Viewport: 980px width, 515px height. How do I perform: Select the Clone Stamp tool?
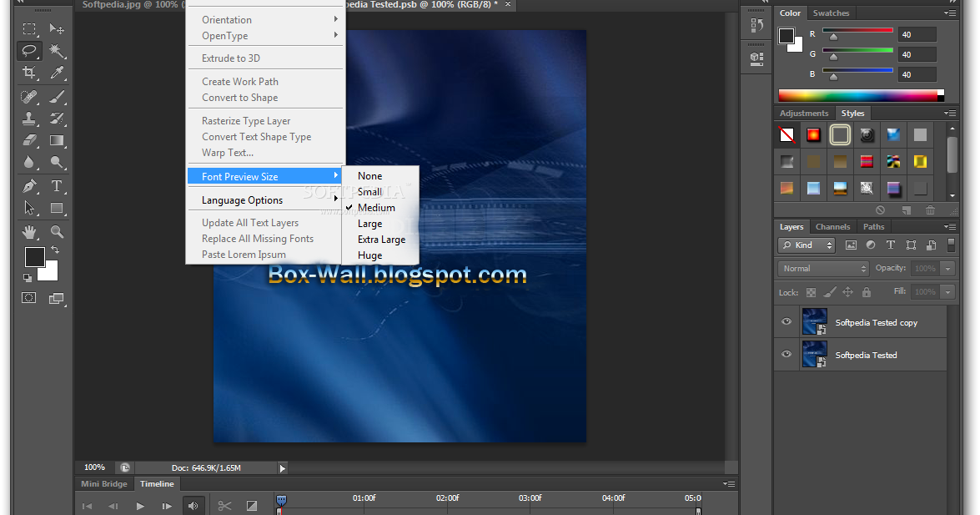coord(28,119)
